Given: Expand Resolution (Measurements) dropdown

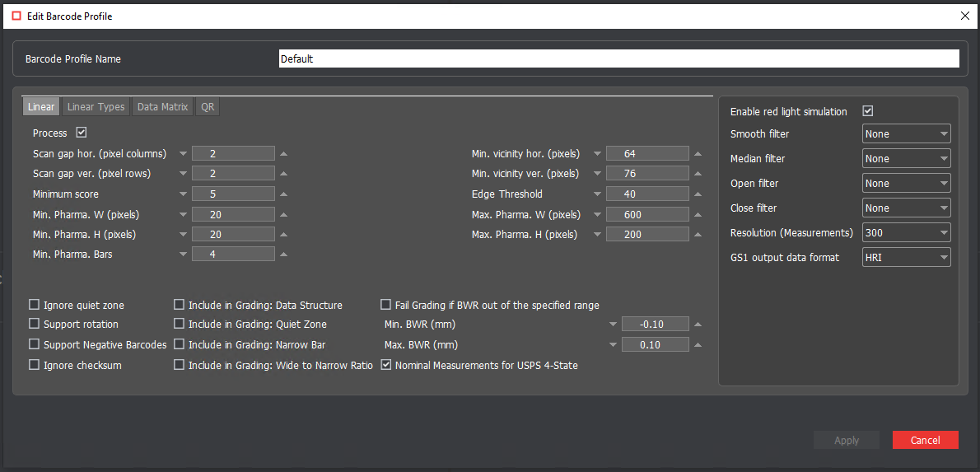Looking at the screenshot, I should (x=906, y=232).
